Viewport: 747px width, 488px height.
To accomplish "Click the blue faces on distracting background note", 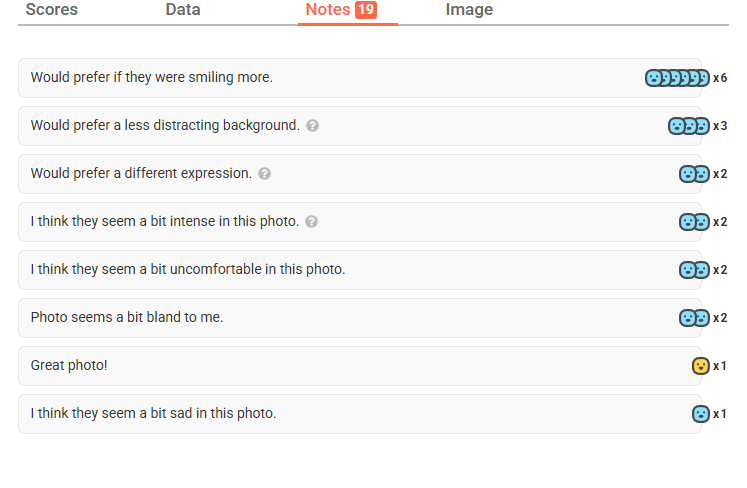I will [689, 126].
